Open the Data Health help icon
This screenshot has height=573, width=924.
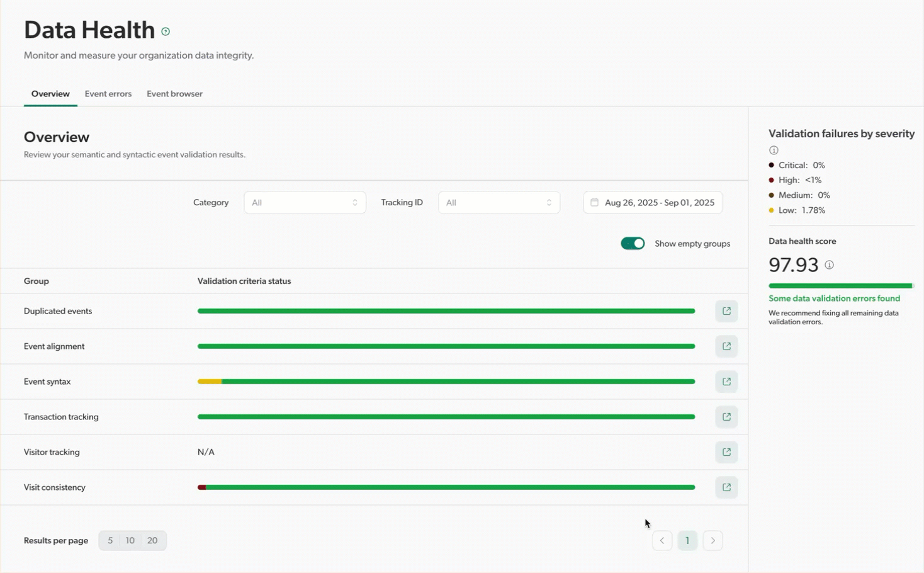point(165,31)
